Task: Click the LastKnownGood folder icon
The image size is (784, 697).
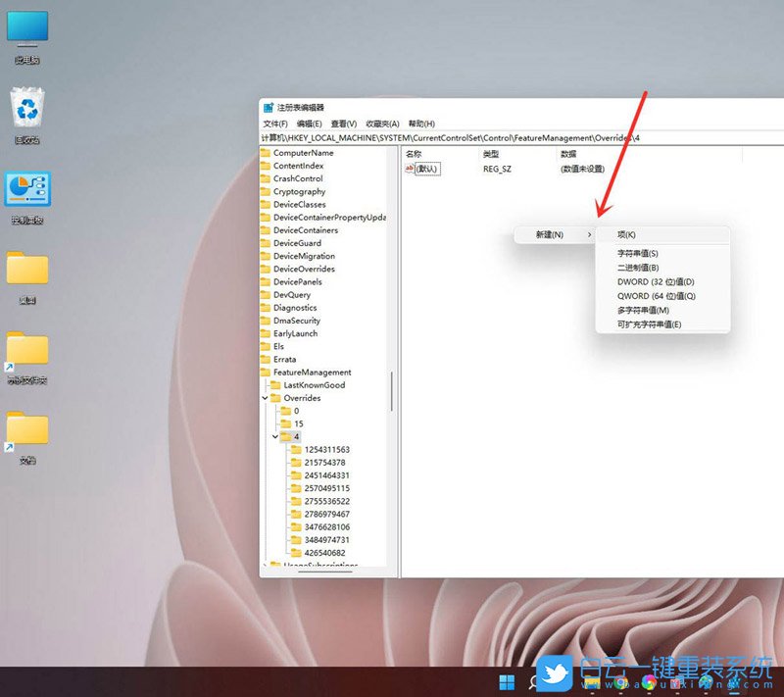Action: point(275,385)
